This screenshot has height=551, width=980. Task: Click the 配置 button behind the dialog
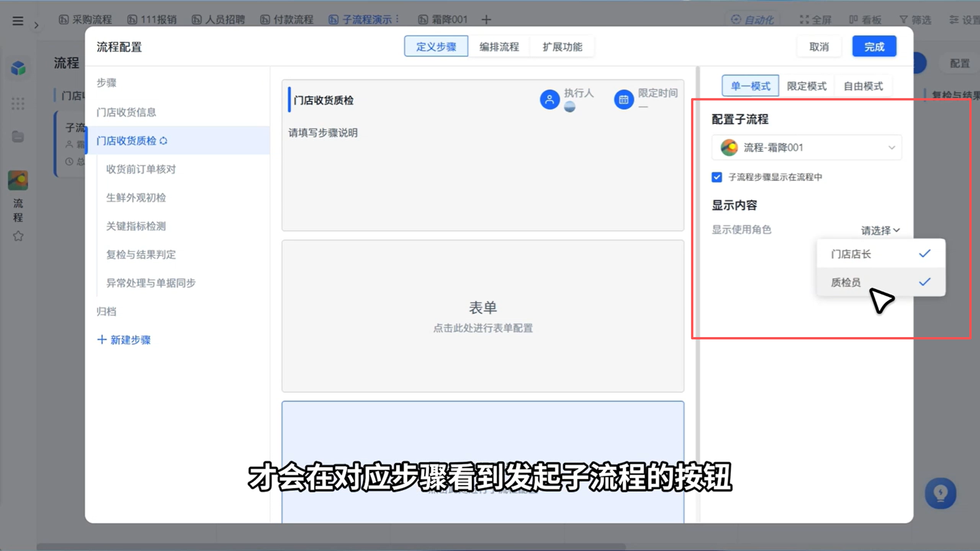point(959,63)
